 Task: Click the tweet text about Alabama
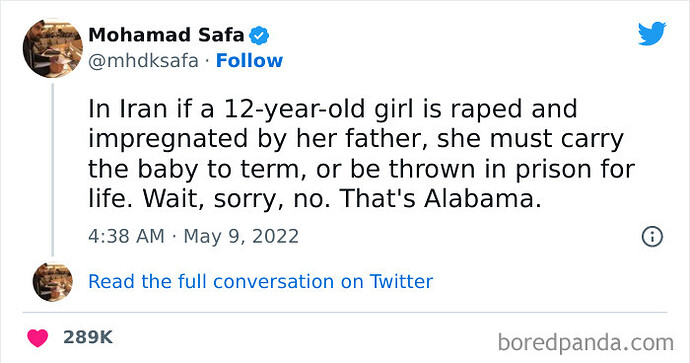[361, 154]
